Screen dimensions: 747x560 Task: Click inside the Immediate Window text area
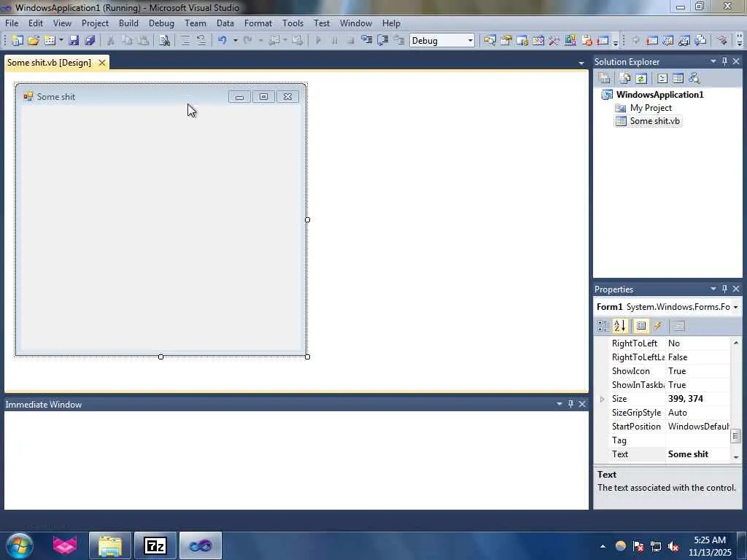click(296, 460)
